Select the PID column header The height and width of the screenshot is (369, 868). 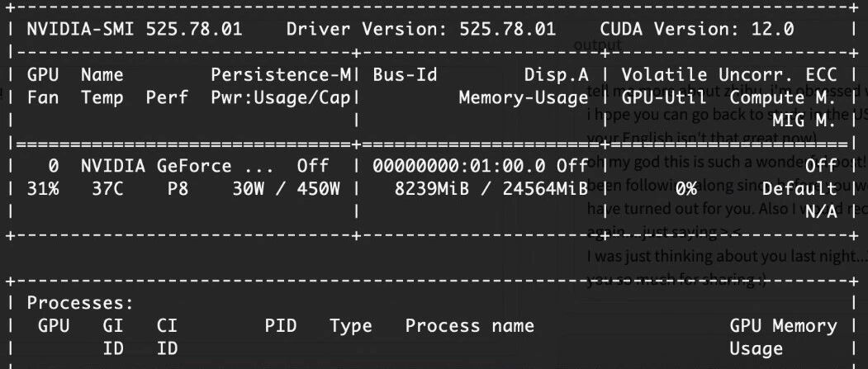point(281,326)
